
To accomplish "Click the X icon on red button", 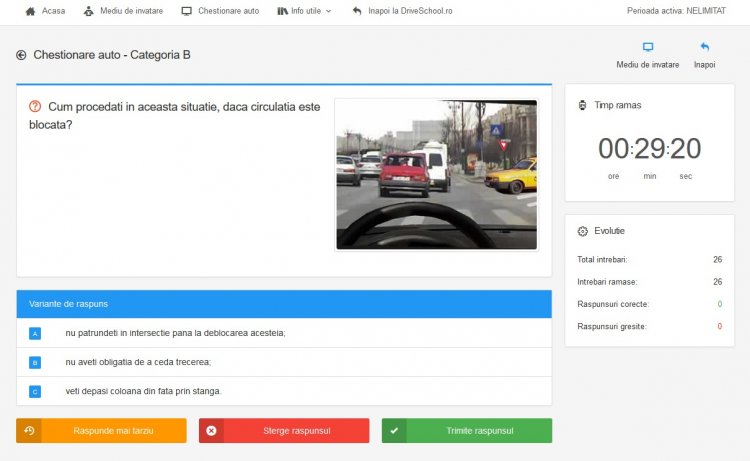I will coord(211,431).
